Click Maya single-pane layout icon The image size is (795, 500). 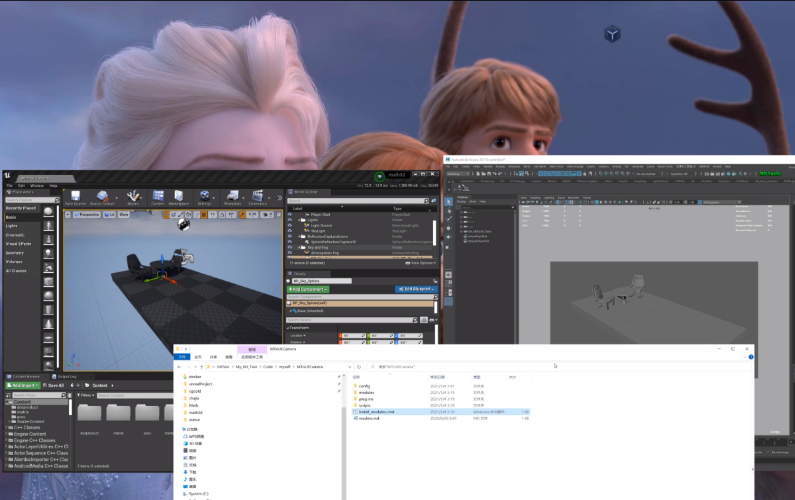[449, 275]
